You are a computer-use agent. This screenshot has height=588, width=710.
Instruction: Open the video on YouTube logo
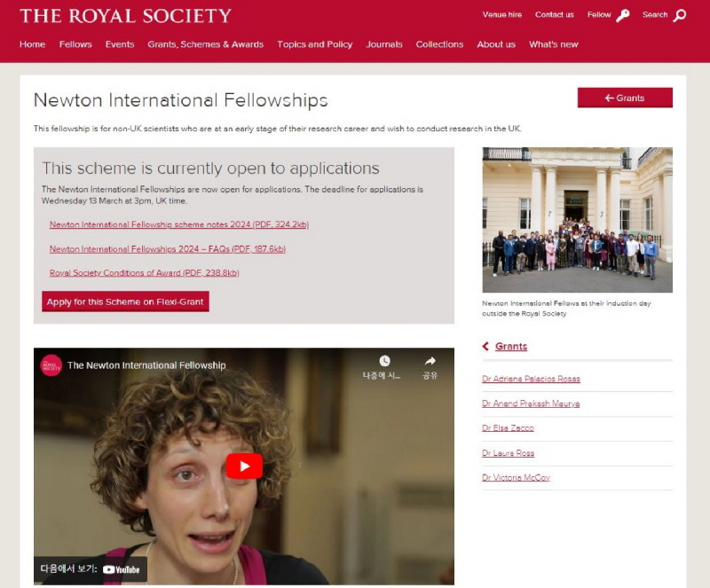click(x=122, y=569)
